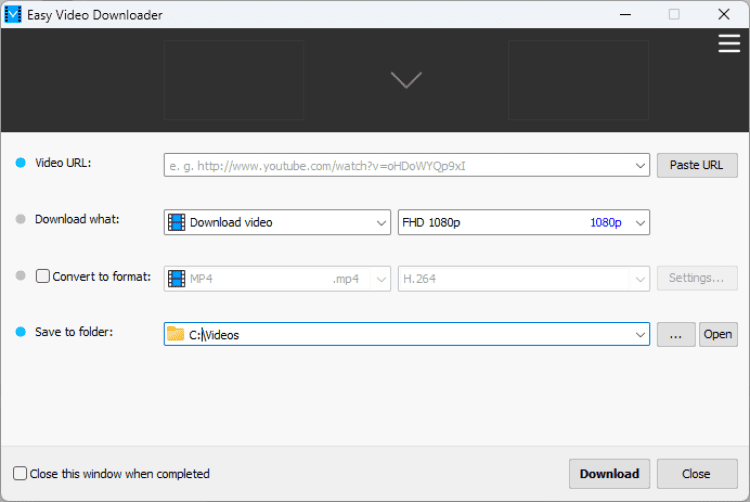The image size is (750, 502).
Task: Expand the preview panel chevron
Action: (406, 79)
